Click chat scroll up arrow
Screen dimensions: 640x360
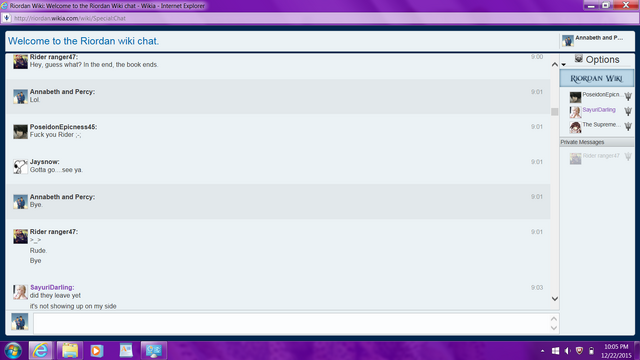pyautogui.click(x=555, y=64)
